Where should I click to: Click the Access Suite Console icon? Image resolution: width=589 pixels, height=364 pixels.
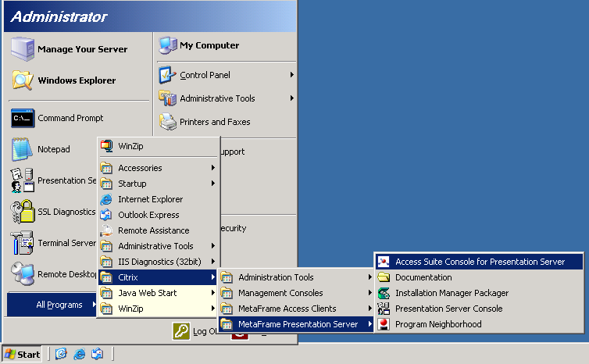click(x=384, y=262)
